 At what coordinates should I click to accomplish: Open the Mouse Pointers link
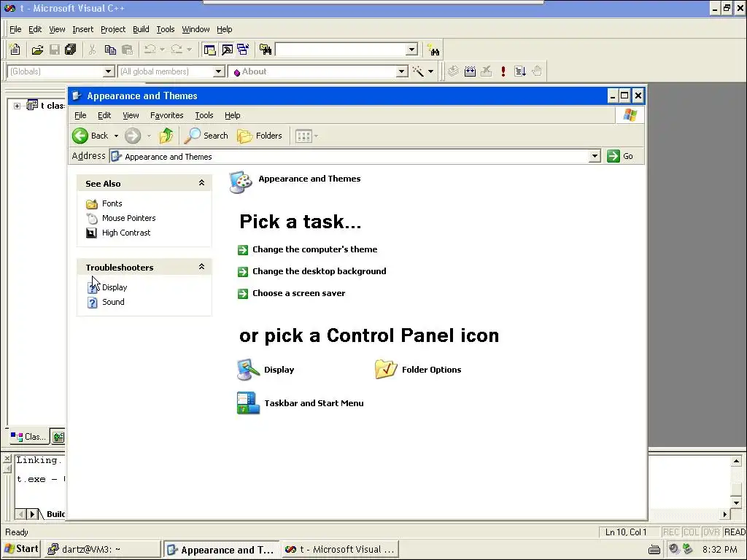128,218
